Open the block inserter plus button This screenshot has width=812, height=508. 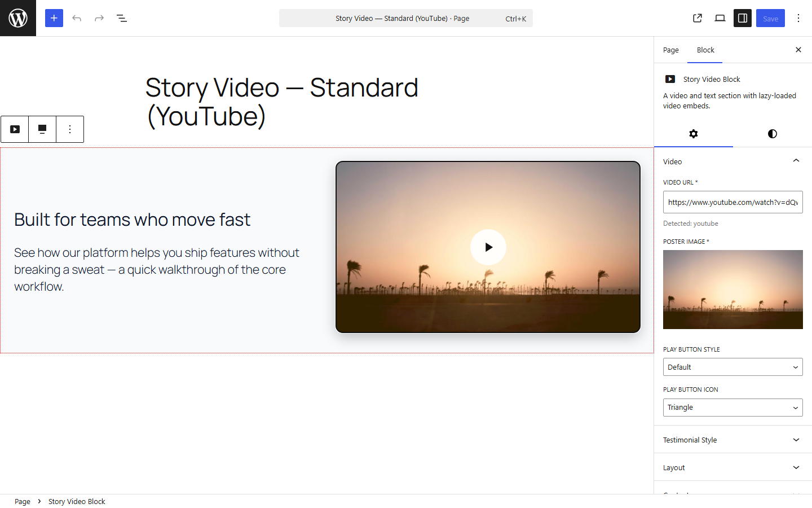click(54, 18)
